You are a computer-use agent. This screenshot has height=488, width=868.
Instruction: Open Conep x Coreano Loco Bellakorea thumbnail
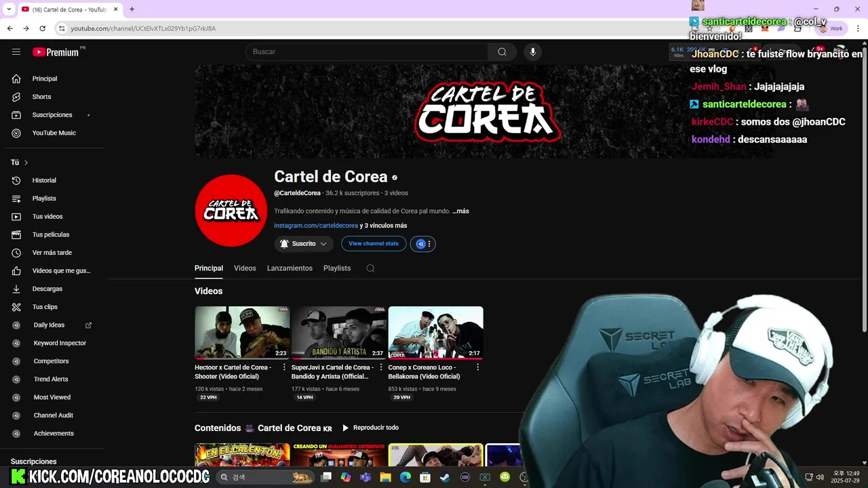click(435, 333)
